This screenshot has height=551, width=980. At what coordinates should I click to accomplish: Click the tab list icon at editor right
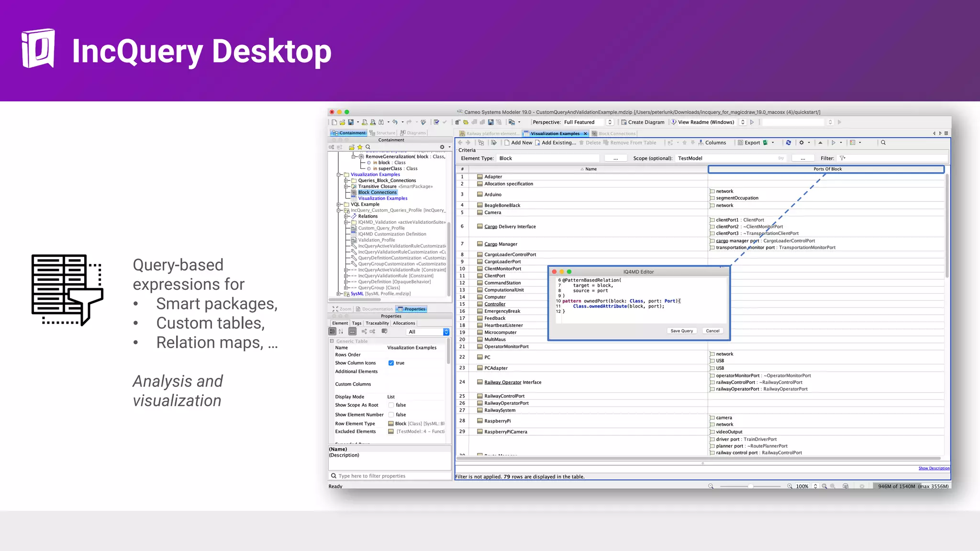946,133
